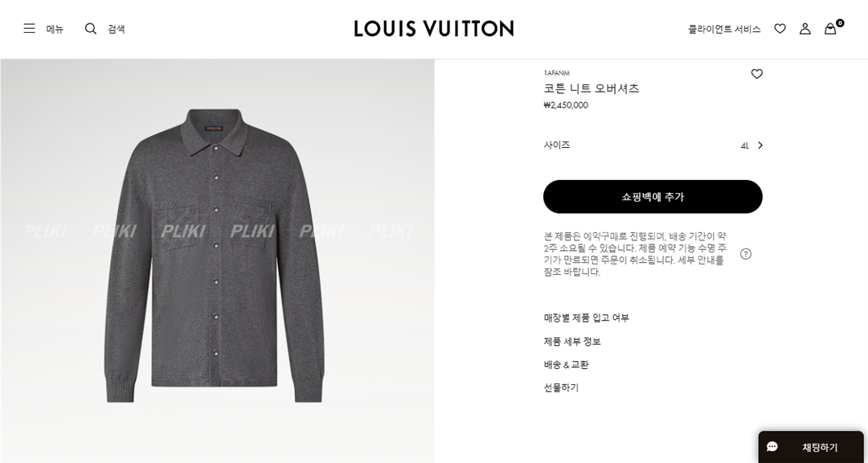
Task: Expand the size selector chevron
Action: point(760,145)
